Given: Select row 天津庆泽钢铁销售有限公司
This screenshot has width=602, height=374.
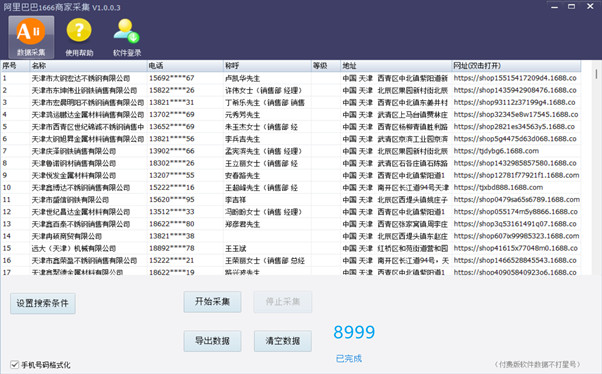Looking at the screenshot, I should [291, 151].
